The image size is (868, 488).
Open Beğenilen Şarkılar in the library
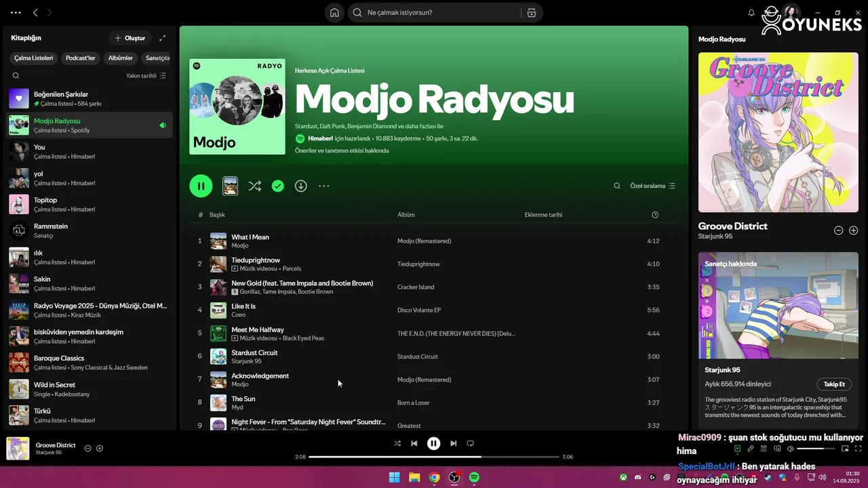click(x=90, y=99)
